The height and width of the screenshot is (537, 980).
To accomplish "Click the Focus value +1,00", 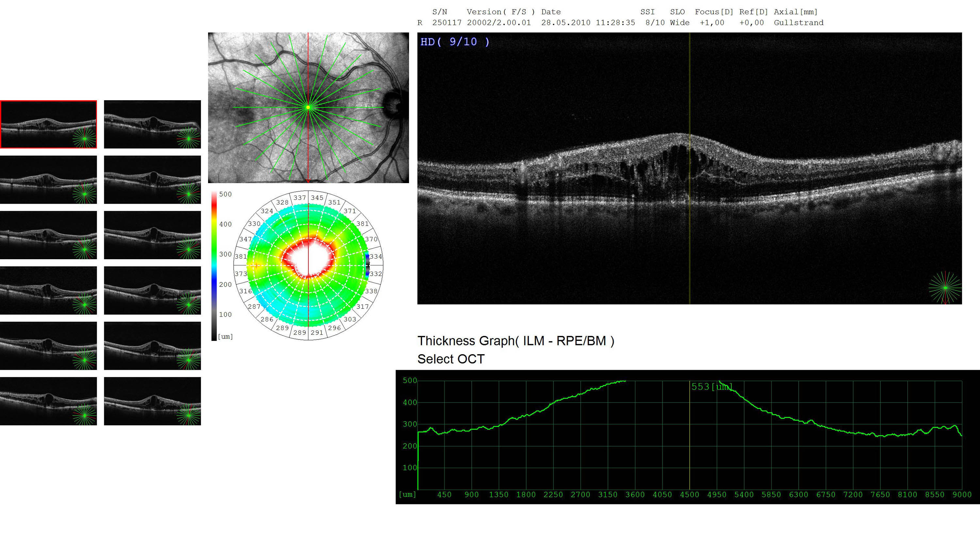I will click(712, 23).
